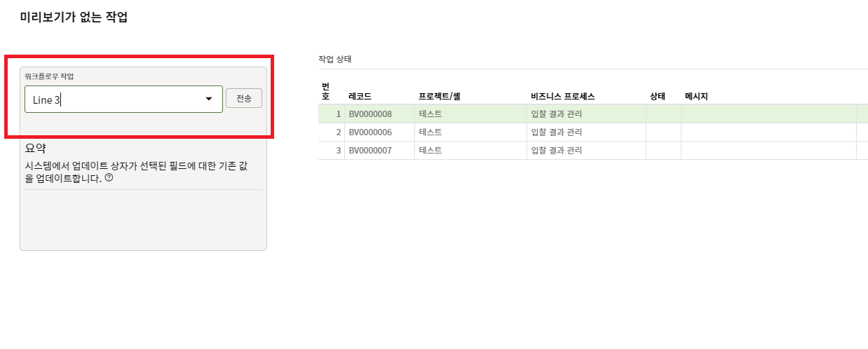Open the 워크플로우 작업 dropdown arrow
This screenshot has height=349, width=868.
tap(208, 100)
